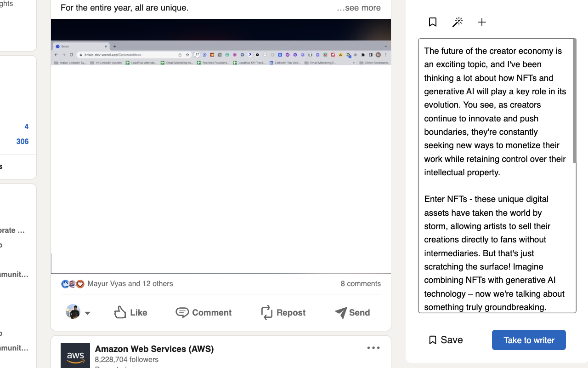Click Mayur Vyas and 12 others
588x368 pixels.
coord(130,284)
